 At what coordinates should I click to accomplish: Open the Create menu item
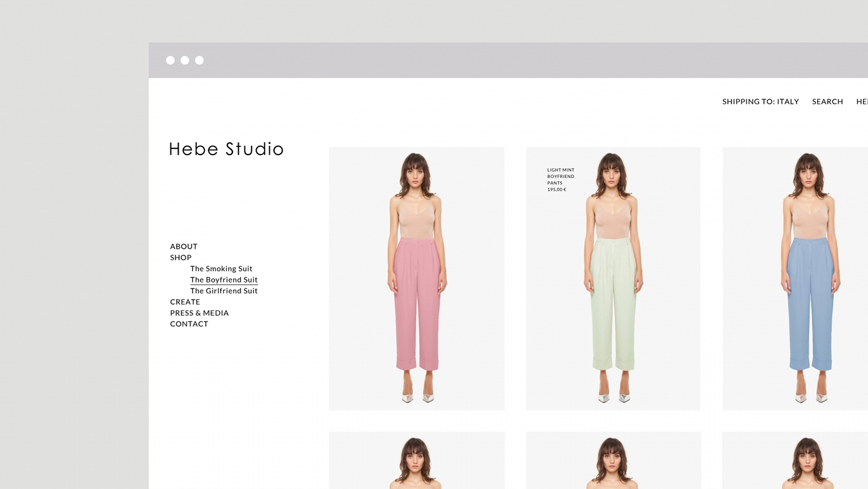[185, 302]
